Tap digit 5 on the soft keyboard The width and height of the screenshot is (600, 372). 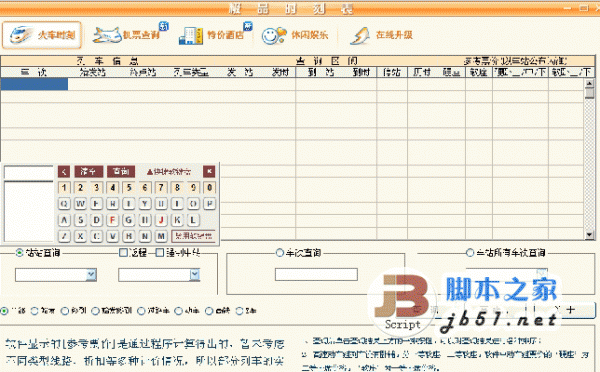click(129, 188)
